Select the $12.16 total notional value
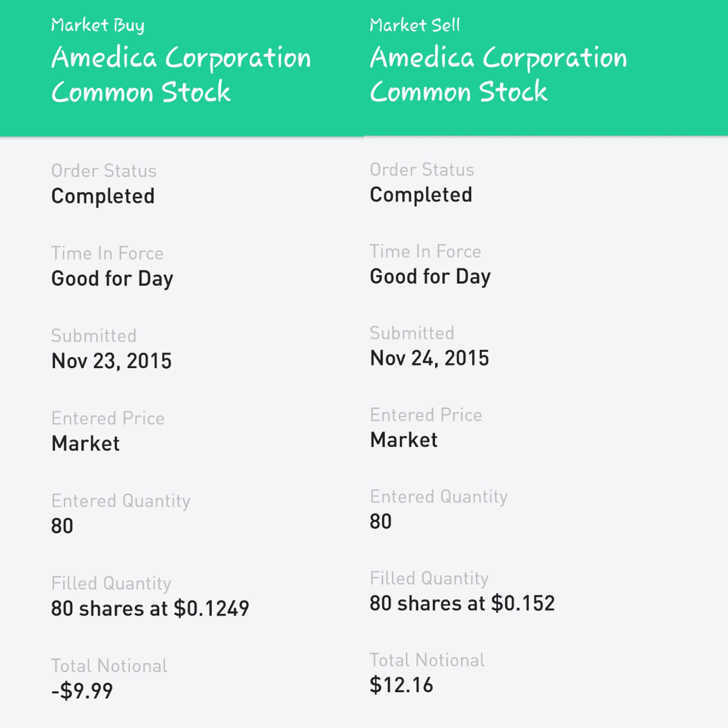This screenshot has width=728, height=728. point(401,685)
